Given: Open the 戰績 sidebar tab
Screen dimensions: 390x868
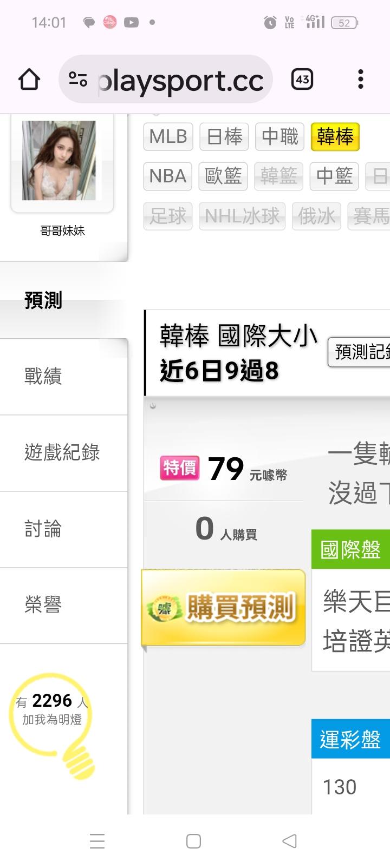Looking at the screenshot, I should coord(63,377).
